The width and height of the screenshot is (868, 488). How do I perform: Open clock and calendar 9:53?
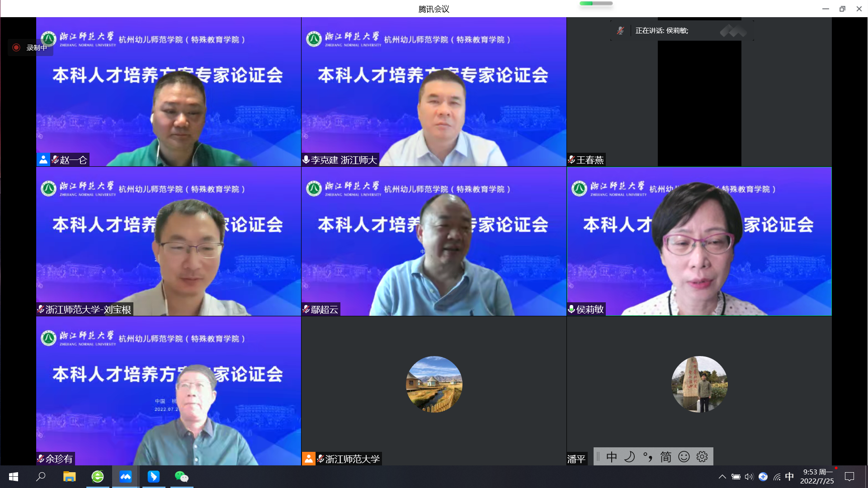[817, 477]
